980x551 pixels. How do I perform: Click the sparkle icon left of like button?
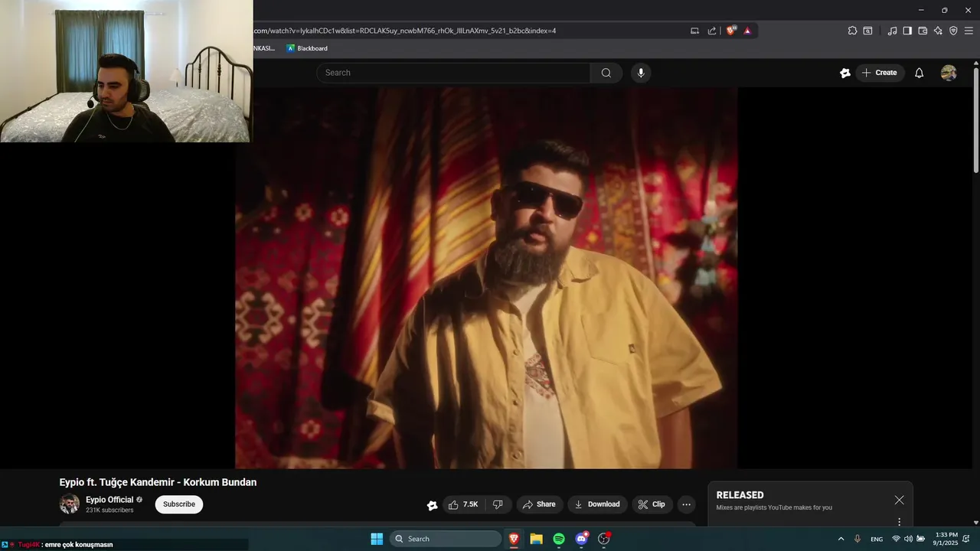click(432, 505)
